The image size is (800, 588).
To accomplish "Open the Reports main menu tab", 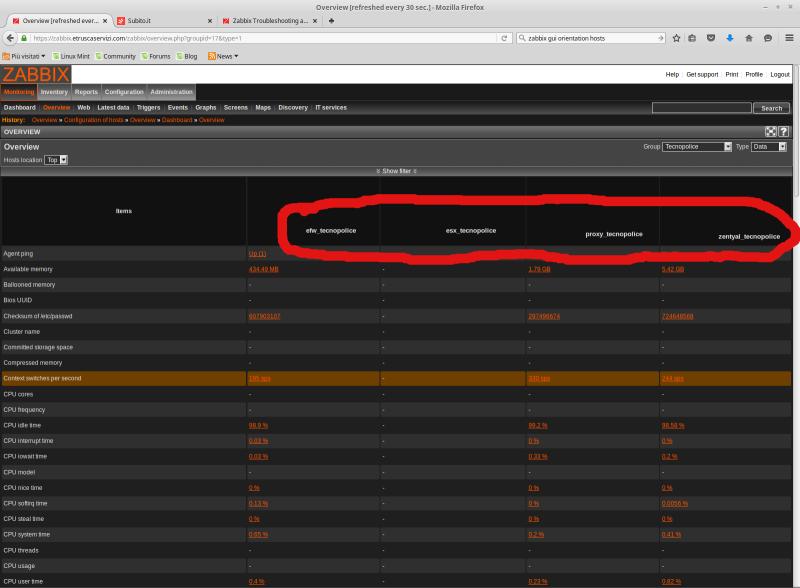I will [x=86, y=92].
